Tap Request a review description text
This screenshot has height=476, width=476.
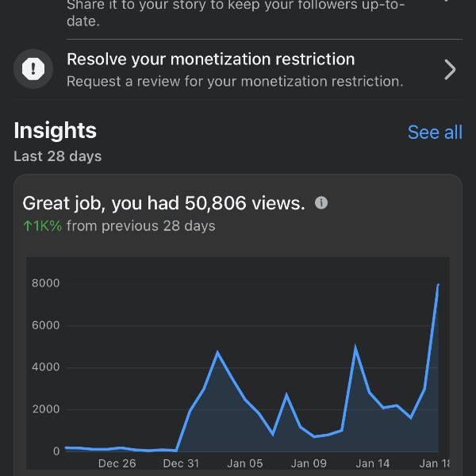click(x=234, y=81)
